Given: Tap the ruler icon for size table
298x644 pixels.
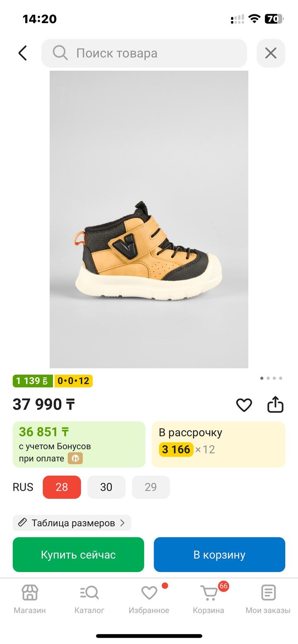Looking at the screenshot, I should (x=22, y=523).
